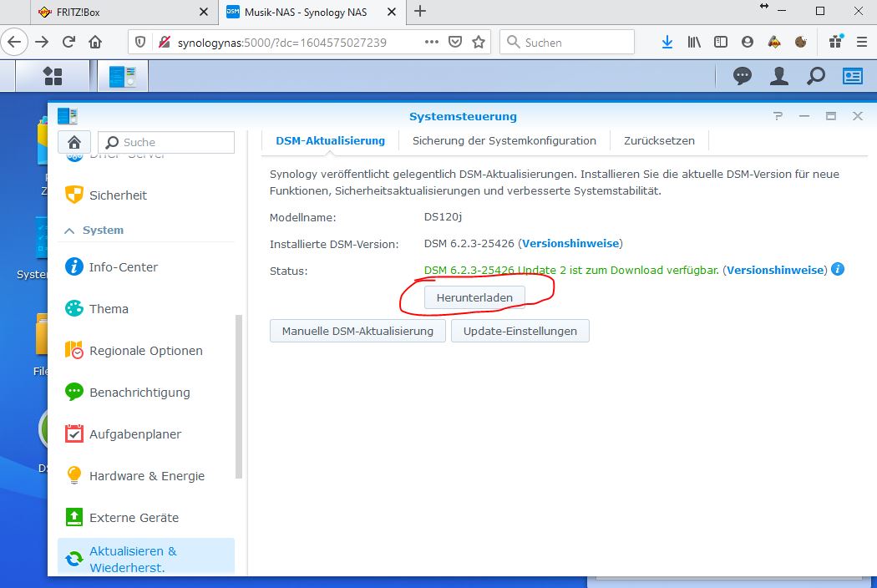Close the Musik-NAS browser tab
This screenshot has width=877, height=588.
coord(392,12)
